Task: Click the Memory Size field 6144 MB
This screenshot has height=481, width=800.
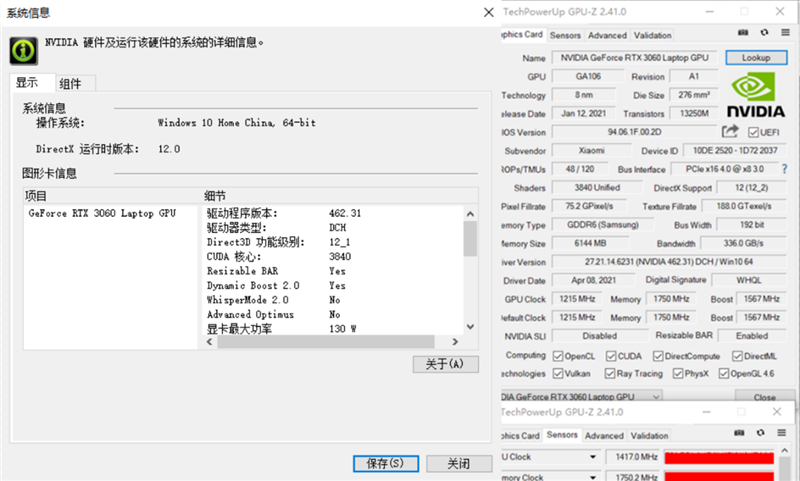Action: (590, 243)
